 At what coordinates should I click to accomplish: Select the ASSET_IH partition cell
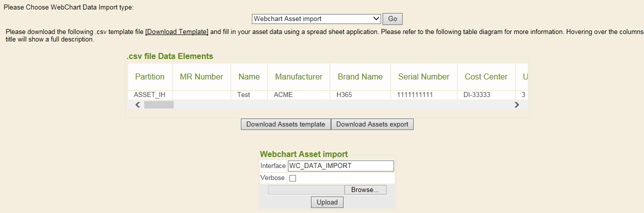click(x=150, y=94)
